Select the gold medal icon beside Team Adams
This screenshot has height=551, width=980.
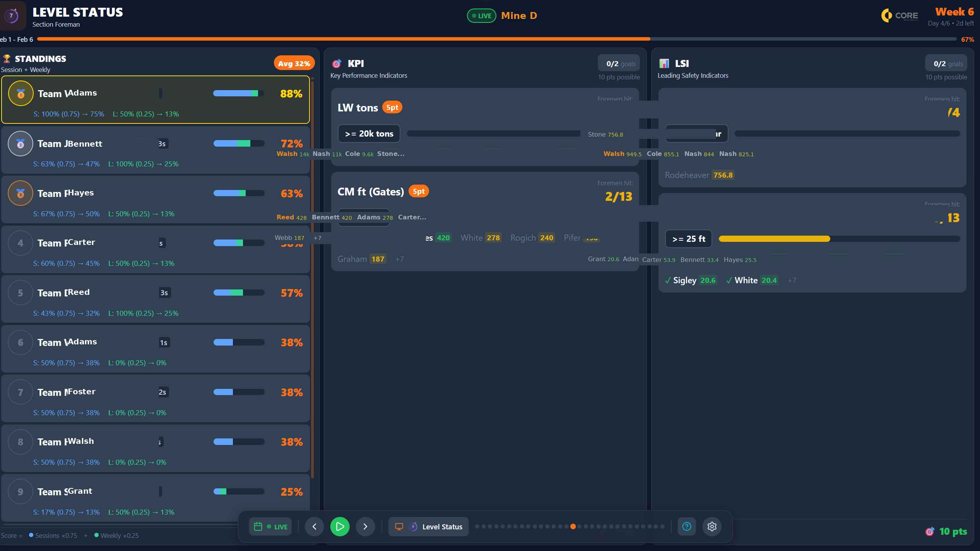click(21, 93)
